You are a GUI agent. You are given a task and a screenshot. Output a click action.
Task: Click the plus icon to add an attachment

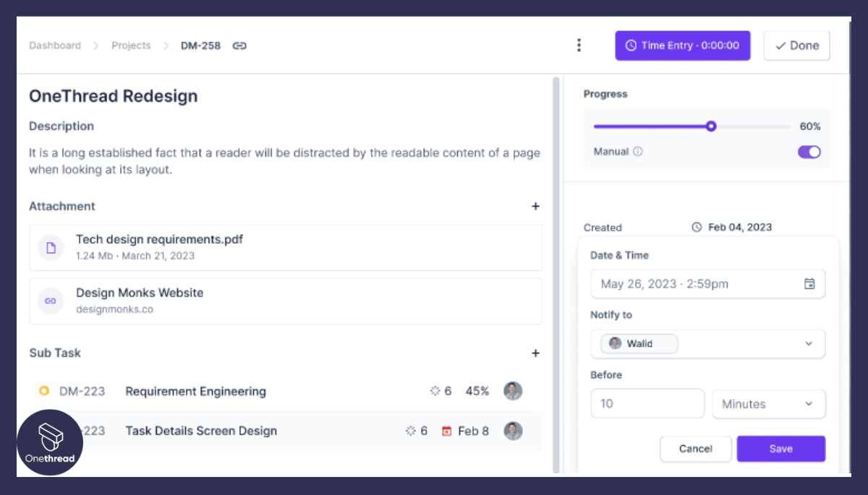pyautogui.click(x=535, y=206)
